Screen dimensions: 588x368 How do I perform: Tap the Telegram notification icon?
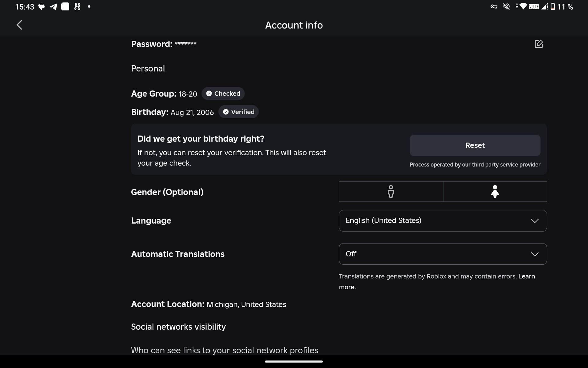[x=53, y=7]
